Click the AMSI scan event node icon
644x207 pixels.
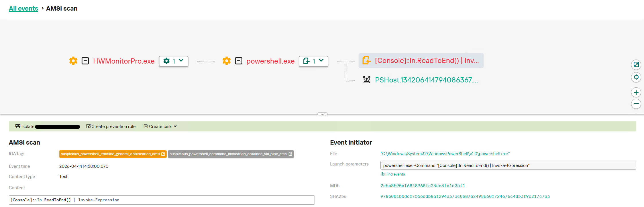point(366,60)
